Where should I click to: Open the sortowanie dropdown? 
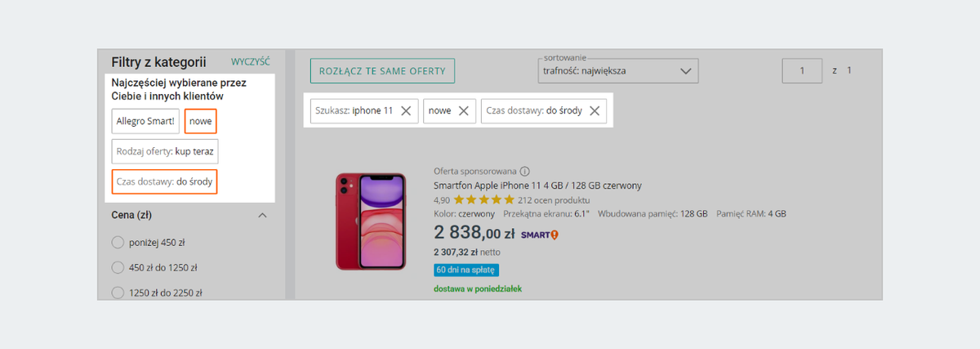tap(618, 71)
